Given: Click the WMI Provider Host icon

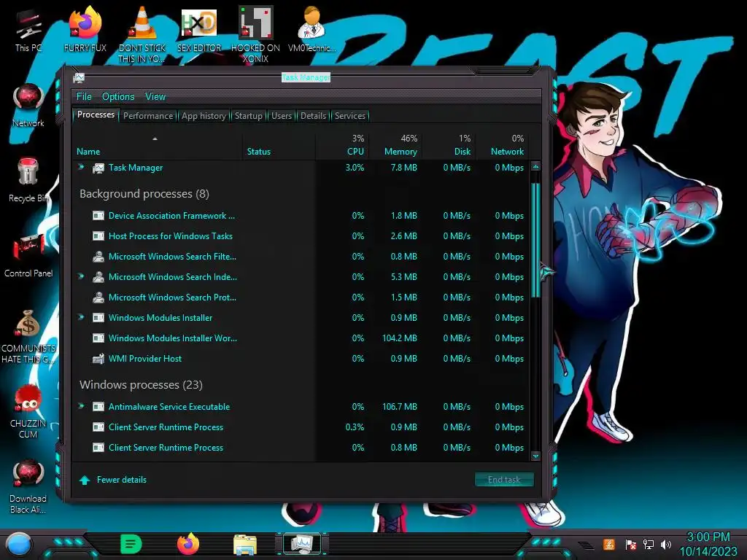Looking at the screenshot, I should 98,359.
